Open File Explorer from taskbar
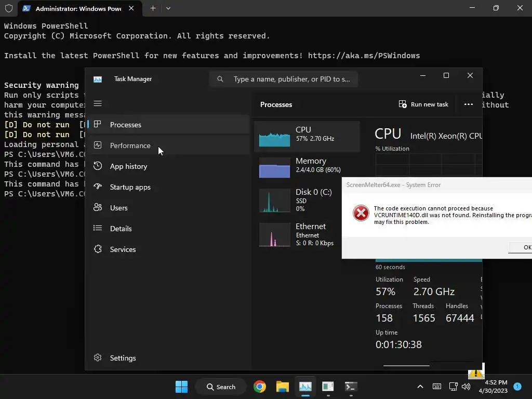 pos(282,387)
